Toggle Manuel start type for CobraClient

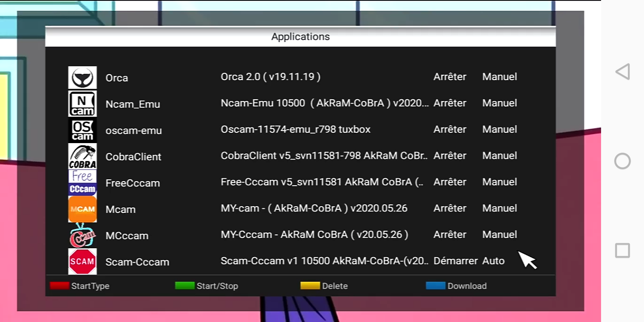coord(500,156)
